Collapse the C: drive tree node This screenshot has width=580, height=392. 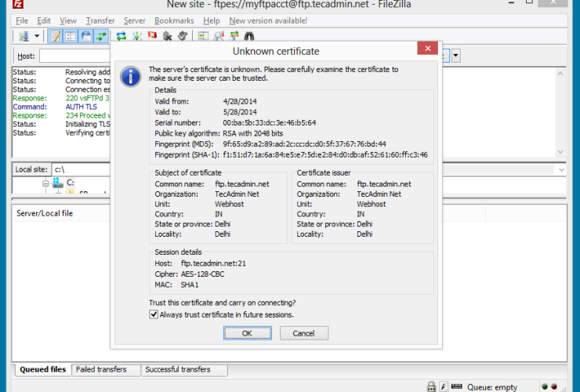pyautogui.click(x=46, y=183)
